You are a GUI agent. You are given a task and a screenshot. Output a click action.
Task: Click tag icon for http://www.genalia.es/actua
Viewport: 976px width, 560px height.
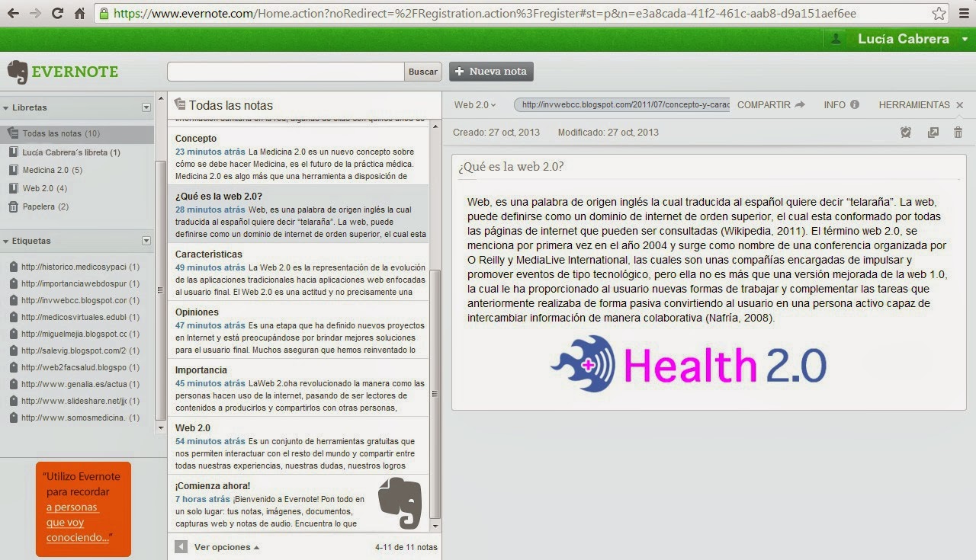click(14, 384)
